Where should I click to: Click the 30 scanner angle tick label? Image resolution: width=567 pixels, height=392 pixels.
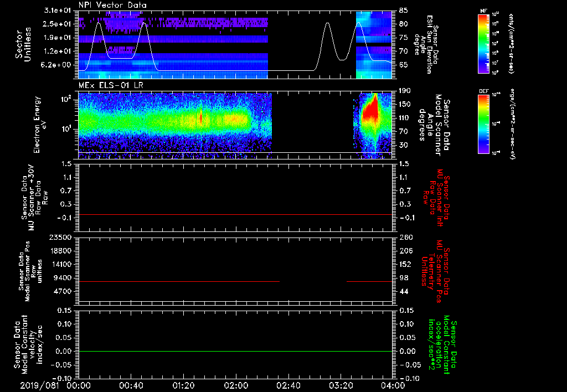coord(404,145)
